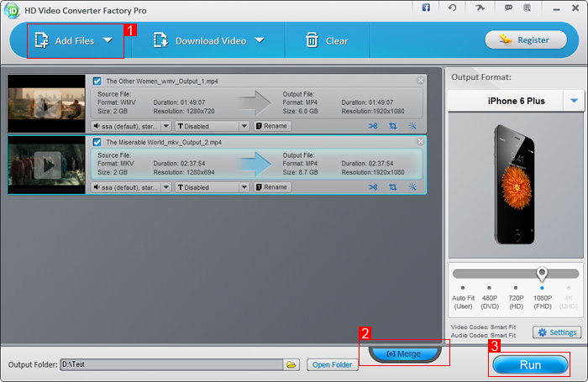Rename The Miserable World output file
The width and height of the screenshot is (588, 382).
click(272, 187)
